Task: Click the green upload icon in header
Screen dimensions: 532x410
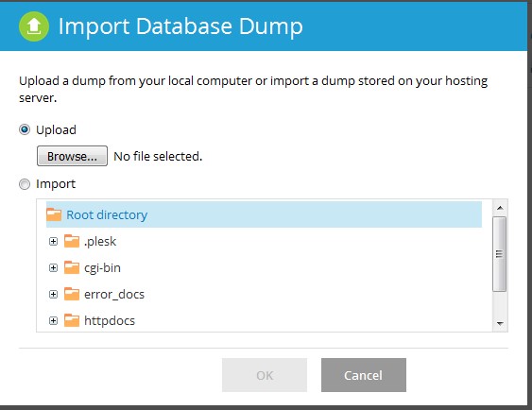Action: [x=34, y=26]
